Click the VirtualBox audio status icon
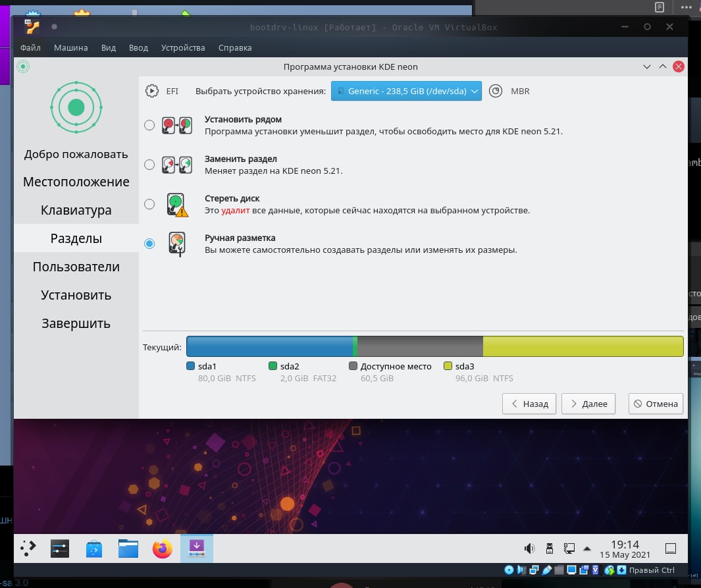Image resolution: width=701 pixels, height=588 pixels. 521,570
